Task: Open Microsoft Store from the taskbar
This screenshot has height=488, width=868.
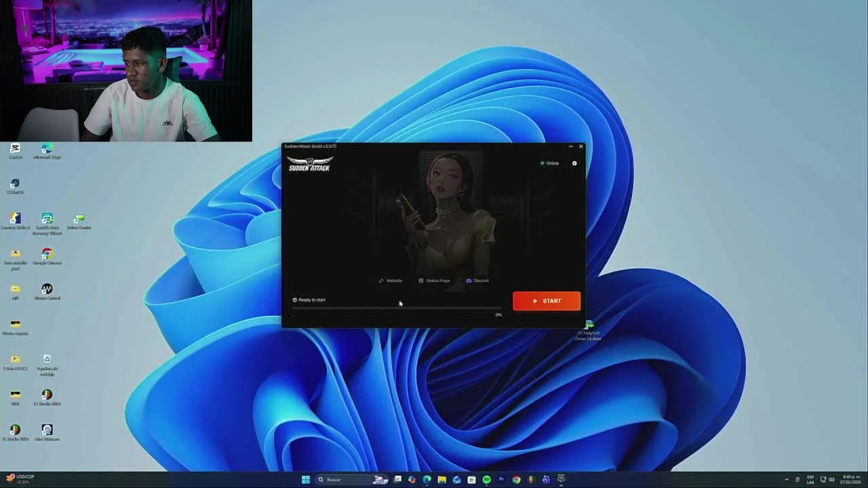Action: tap(471, 480)
